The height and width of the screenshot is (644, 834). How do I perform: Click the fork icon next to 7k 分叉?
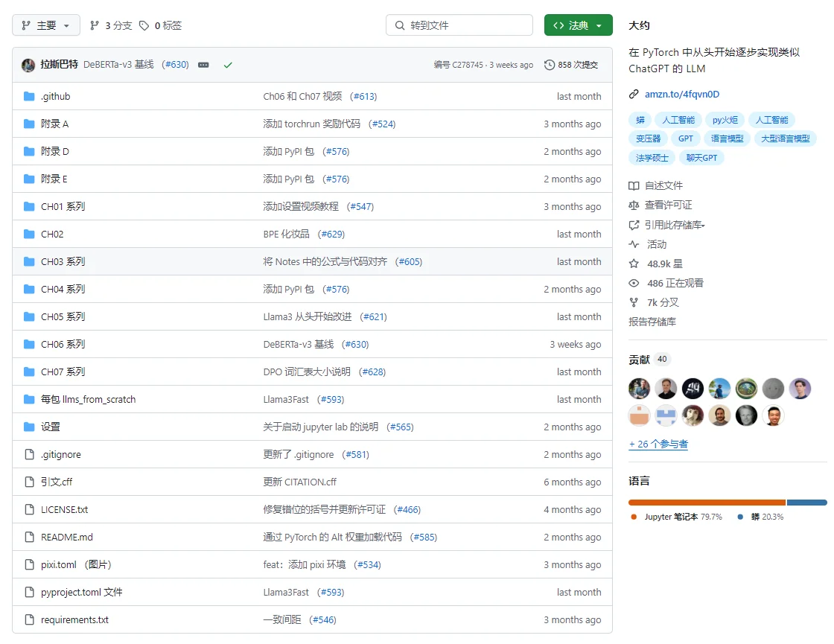634,302
